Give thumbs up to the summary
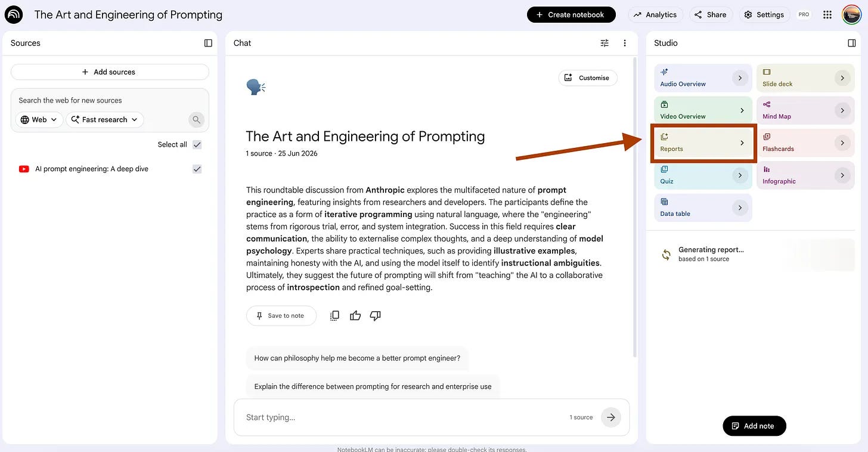This screenshot has width=868, height=452. pos(355,315)
